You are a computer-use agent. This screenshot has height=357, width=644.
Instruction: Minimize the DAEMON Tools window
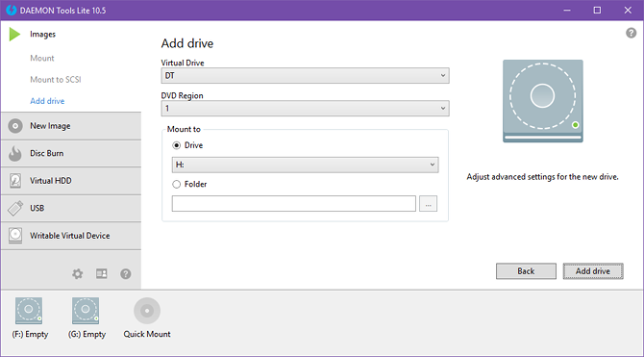[x=567, y=11]
